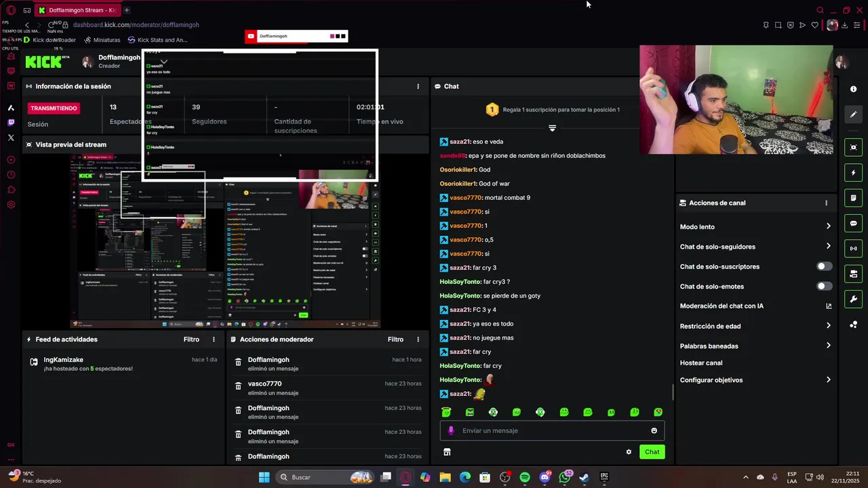Image resolution: width=868 pixels, height=488 pixels.
Task: Open X icon in Opera sidebar
Action: 11,138
